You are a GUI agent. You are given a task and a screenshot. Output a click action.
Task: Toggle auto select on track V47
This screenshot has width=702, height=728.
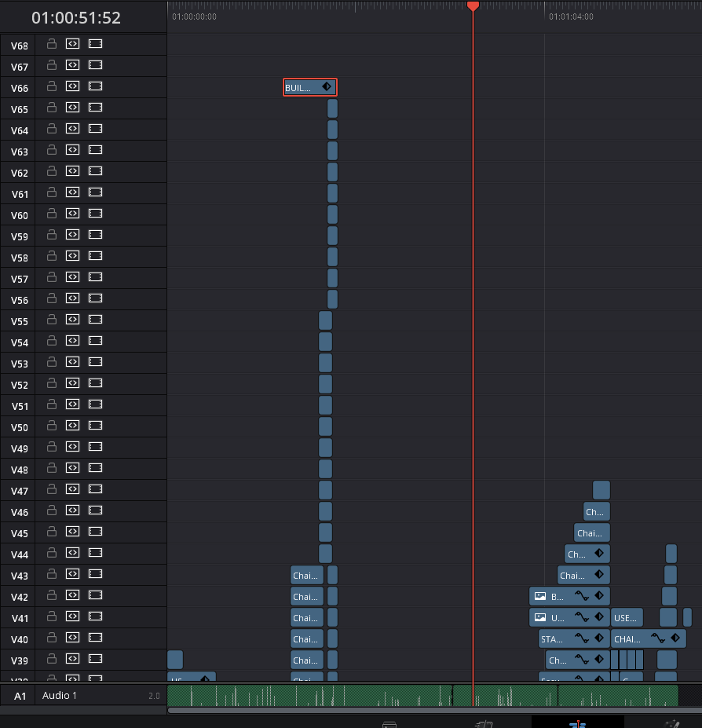pyautogui.click(x=72, y=489)
